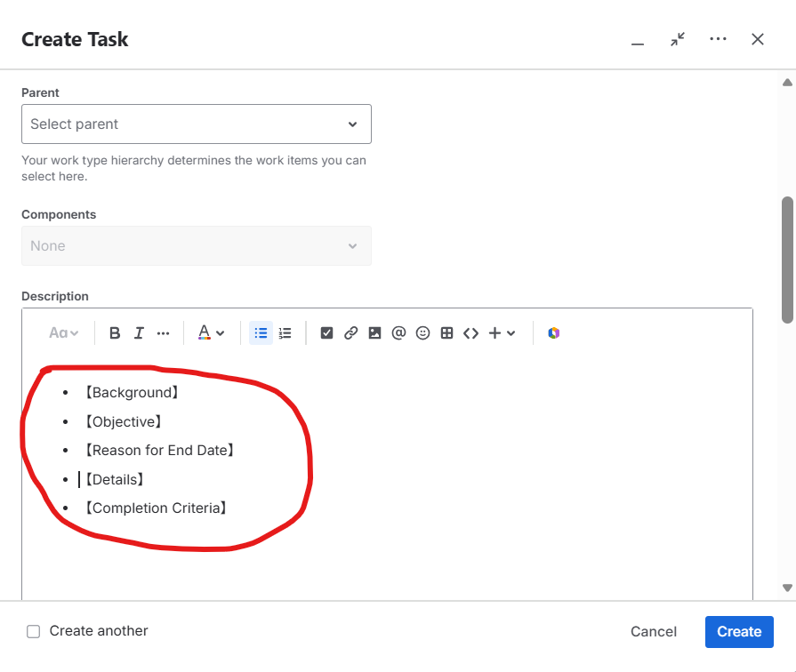Click the scroll up arrow
The height and width of the screenshot is (672, 796).
coord(787,83)
